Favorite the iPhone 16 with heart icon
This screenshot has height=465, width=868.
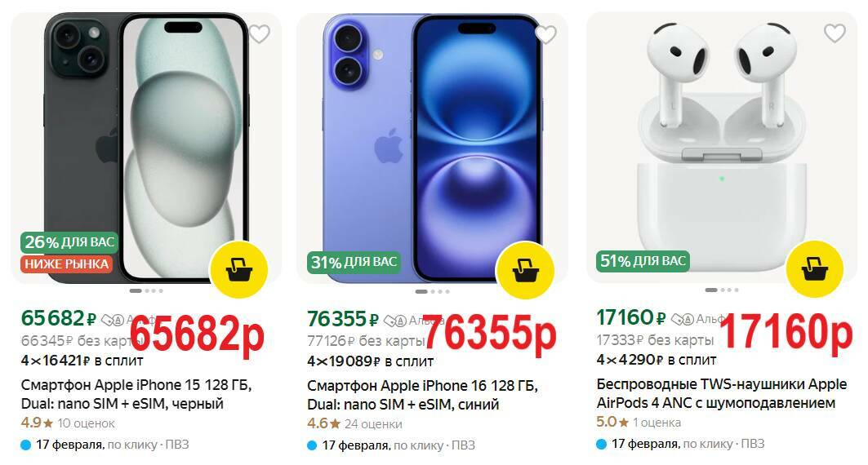click(545, 35)
